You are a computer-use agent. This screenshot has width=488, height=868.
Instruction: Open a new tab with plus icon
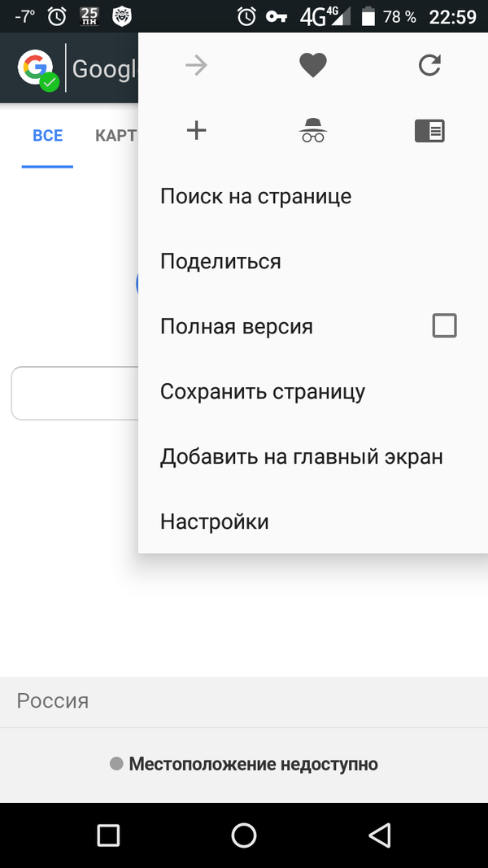point(196,131)
